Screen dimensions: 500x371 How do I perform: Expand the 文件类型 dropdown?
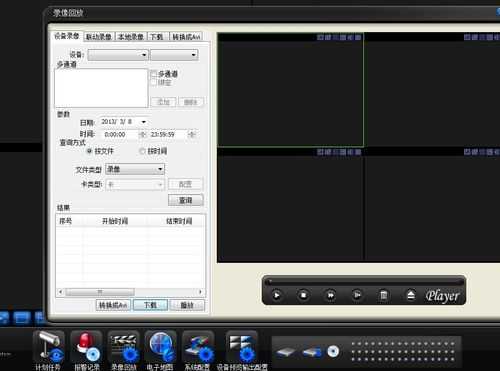135,169
